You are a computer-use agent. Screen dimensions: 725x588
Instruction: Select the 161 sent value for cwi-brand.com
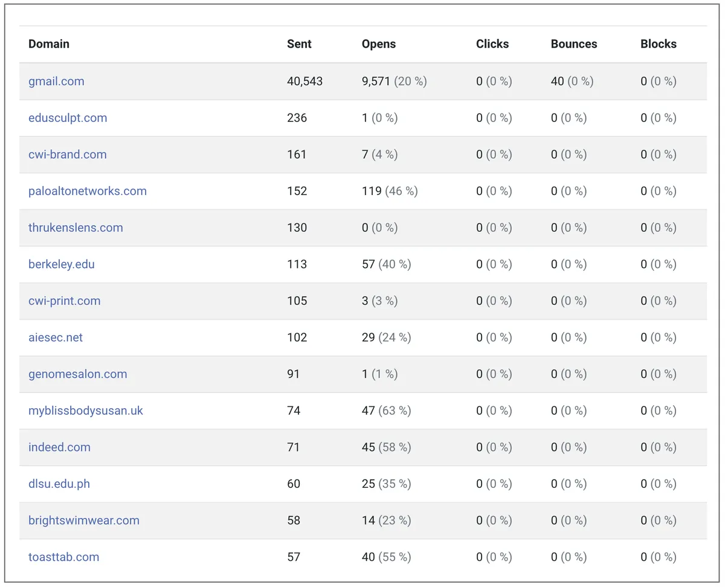point(297,155)
